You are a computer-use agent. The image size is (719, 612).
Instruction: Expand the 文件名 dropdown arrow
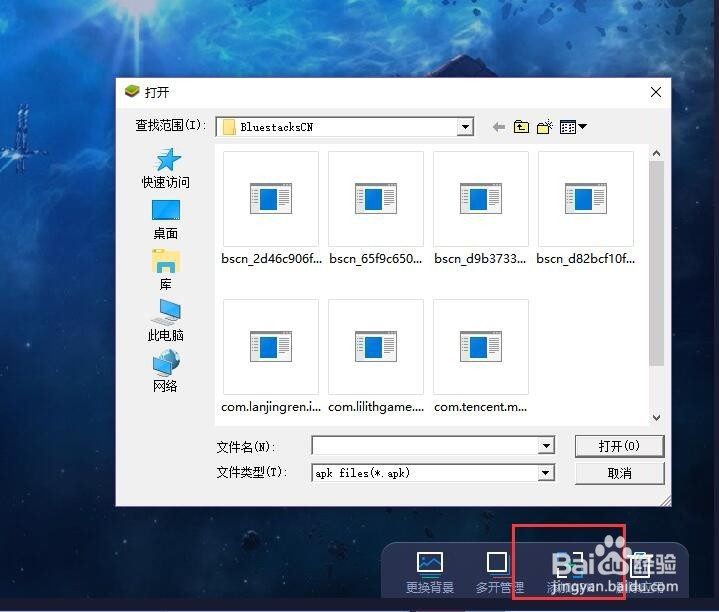546,446
